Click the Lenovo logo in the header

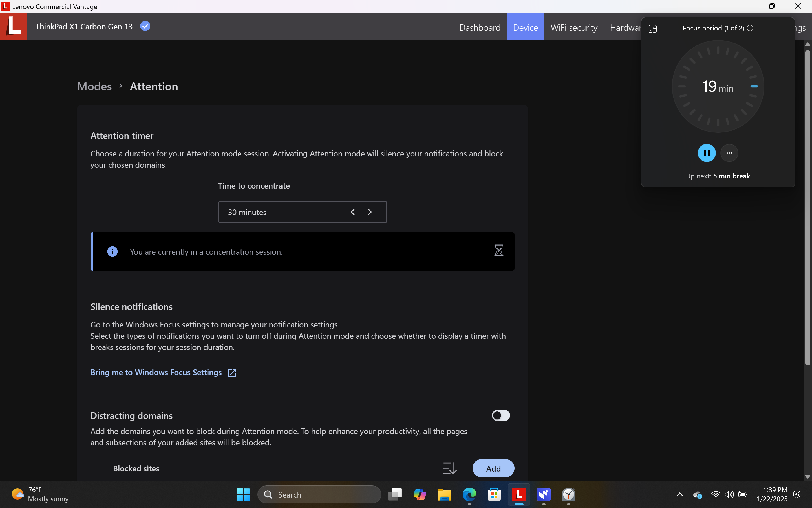click(14, 26)
